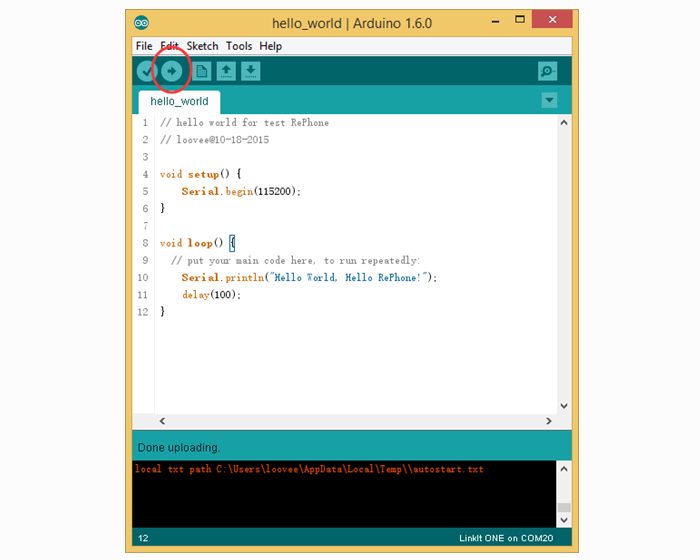Save the sketch with the Save icon

point(251,71)
